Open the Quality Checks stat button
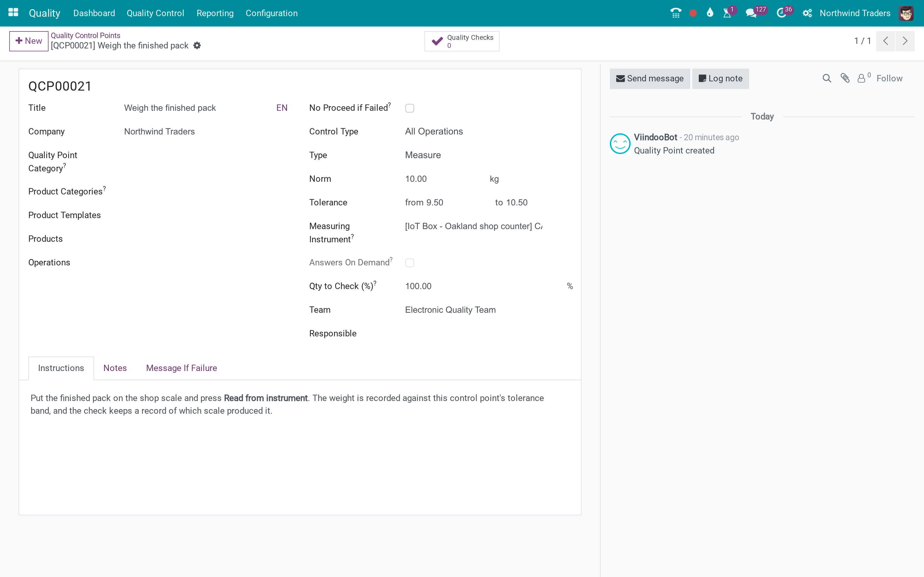 tap(462, 41)
